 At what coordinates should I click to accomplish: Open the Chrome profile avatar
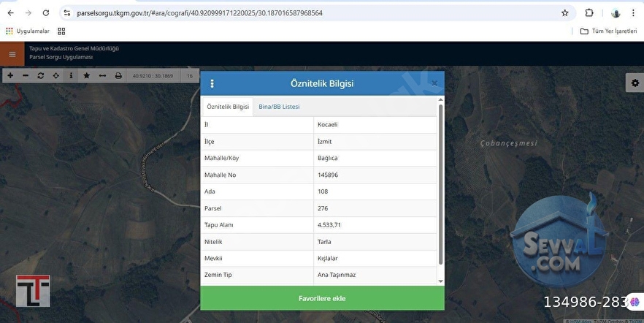616,13
